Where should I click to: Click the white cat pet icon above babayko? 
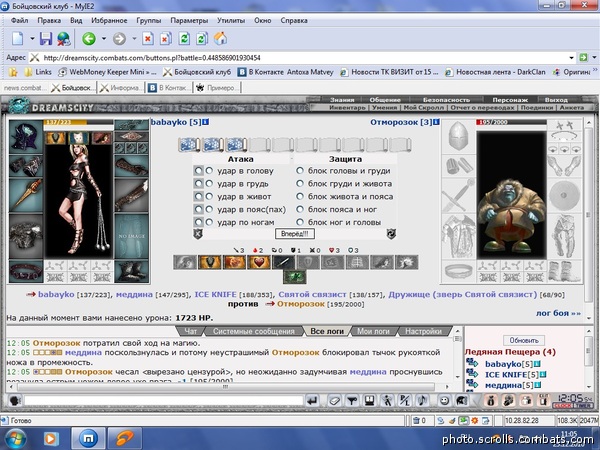click(78, 138)
